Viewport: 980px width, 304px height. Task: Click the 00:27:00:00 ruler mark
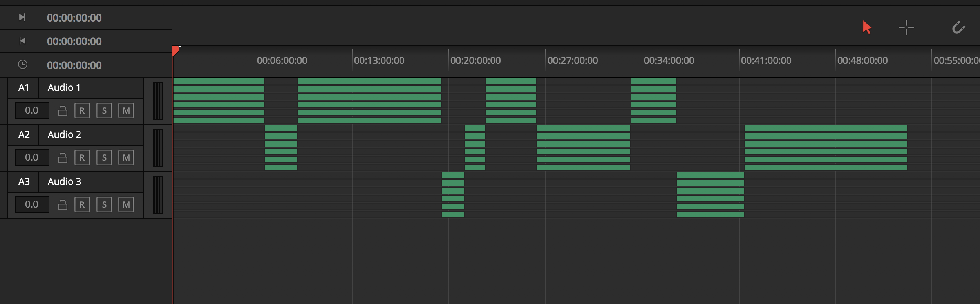pos(572,60)
